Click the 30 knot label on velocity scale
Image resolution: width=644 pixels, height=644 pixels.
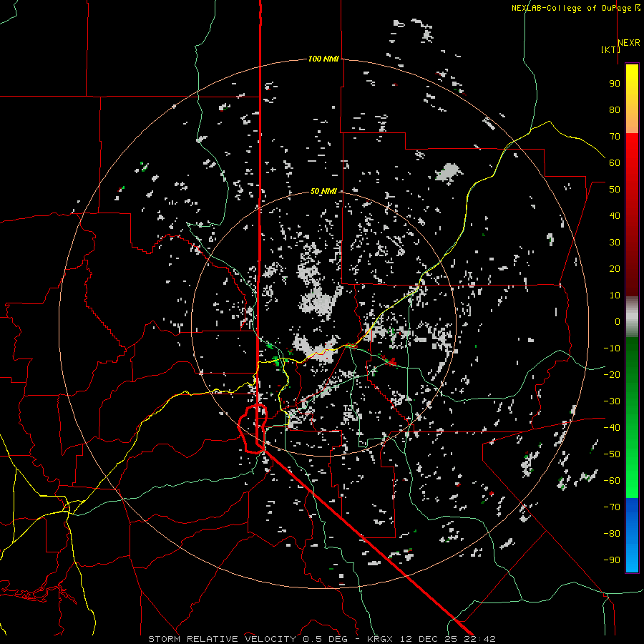pyautogui.click(x=615, y=243)
